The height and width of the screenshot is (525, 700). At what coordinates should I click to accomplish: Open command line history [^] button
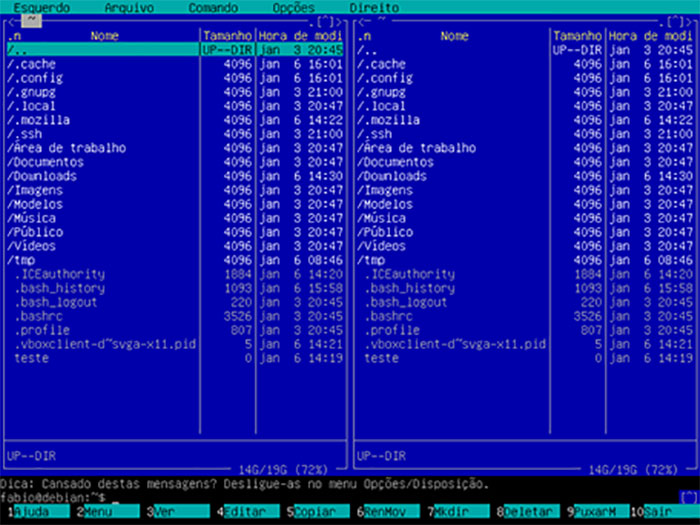tap(689, 497)
